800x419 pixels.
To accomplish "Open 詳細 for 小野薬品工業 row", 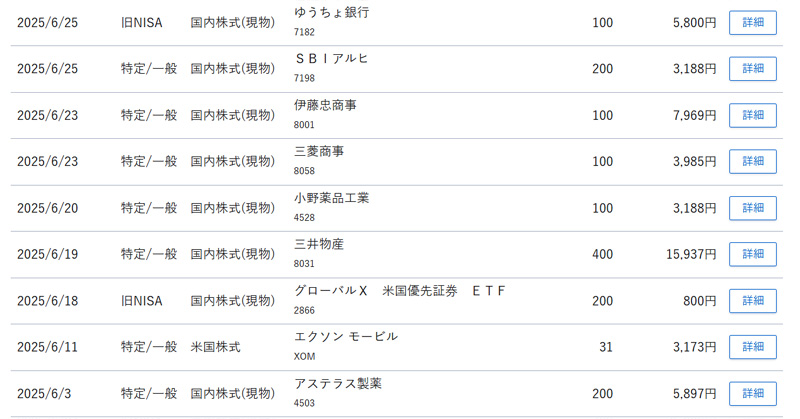I will tap(753, 208).
